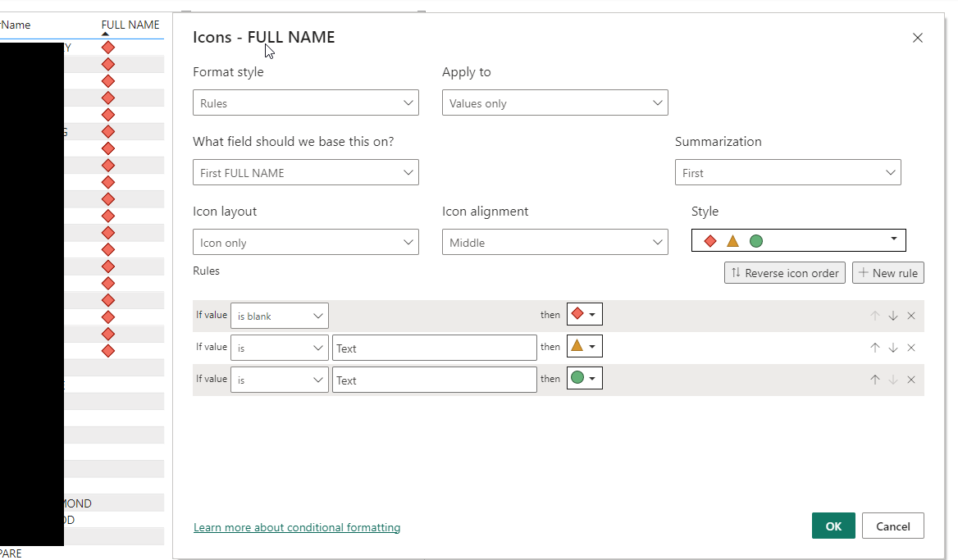This screenshot has height=560, width=958.
Task: Click the Text field in the green circle rule
Action: click(435, 380)
